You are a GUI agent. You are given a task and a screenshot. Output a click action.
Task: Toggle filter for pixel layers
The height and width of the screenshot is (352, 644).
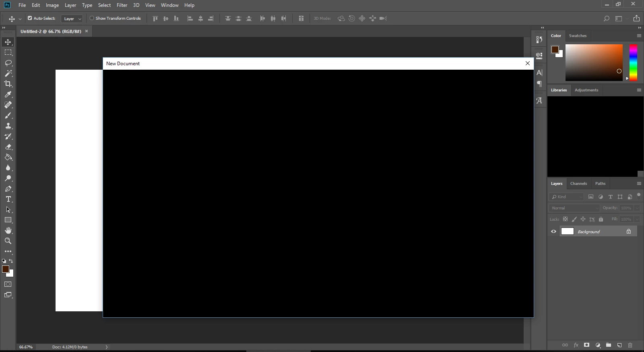point(591,197)
